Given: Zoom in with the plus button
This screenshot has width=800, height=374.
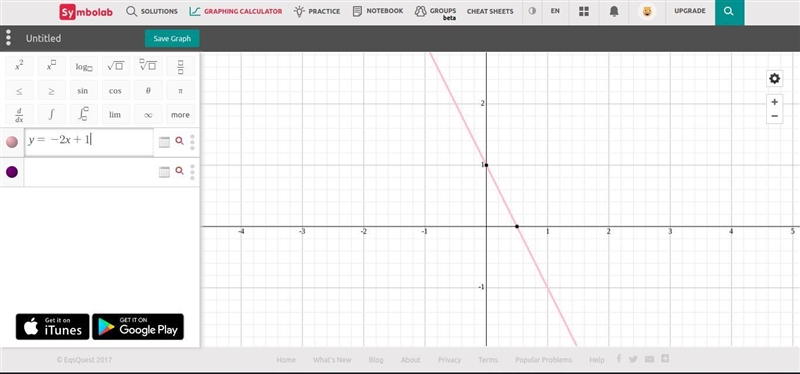Looking at the screenshot, I should (x=774, y=102).
